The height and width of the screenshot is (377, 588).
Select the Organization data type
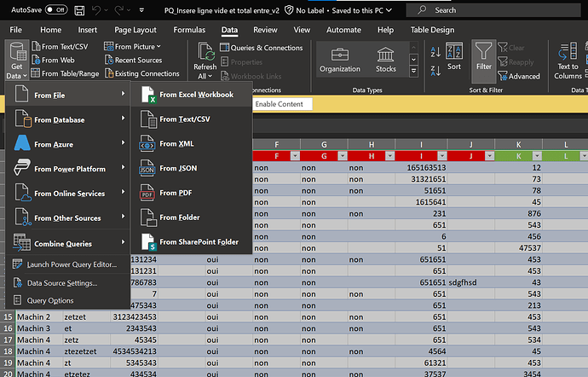340,60
